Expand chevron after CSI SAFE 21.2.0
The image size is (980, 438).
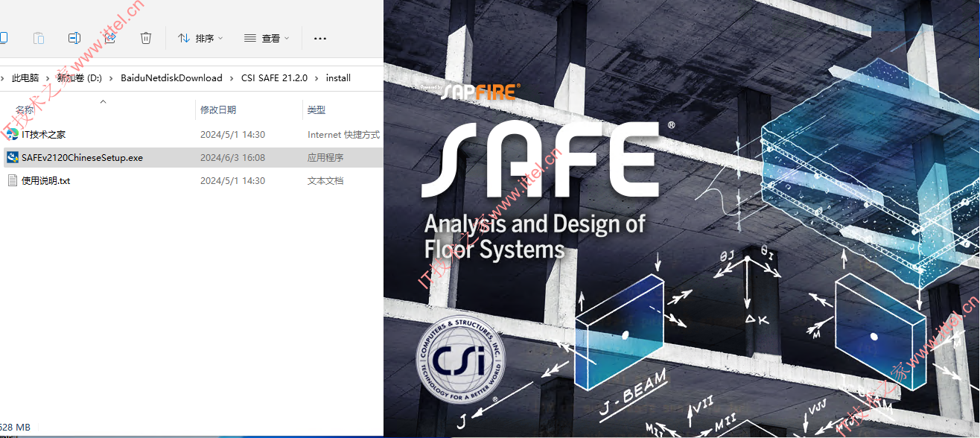[x=317, y=77]
